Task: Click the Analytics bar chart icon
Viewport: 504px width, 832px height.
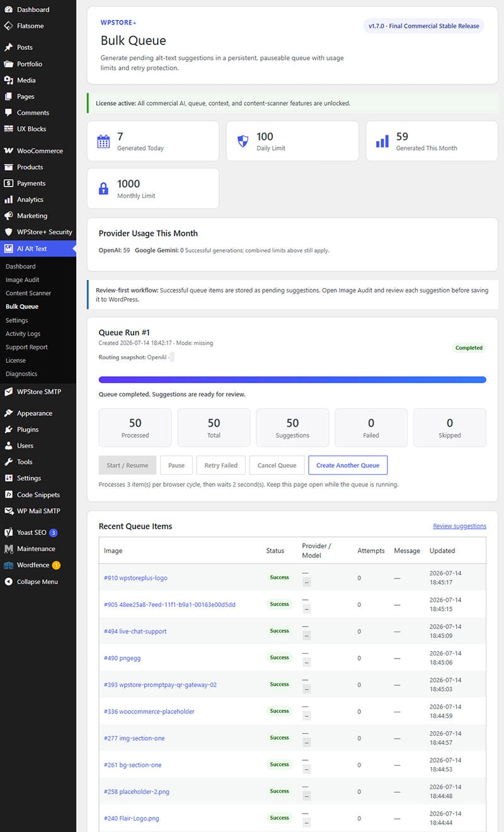Action: tap(8, 199)
